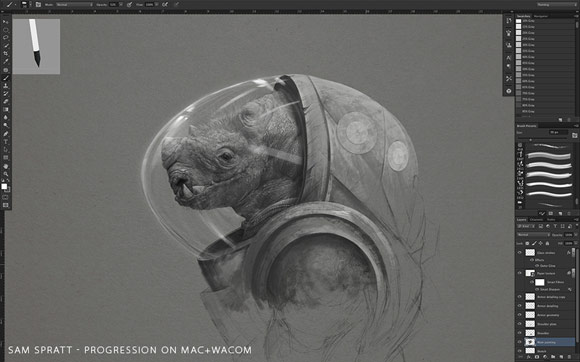This screenshot has height=362, width=580.
Task: Select the Type tool
Action: coord(6,142)
